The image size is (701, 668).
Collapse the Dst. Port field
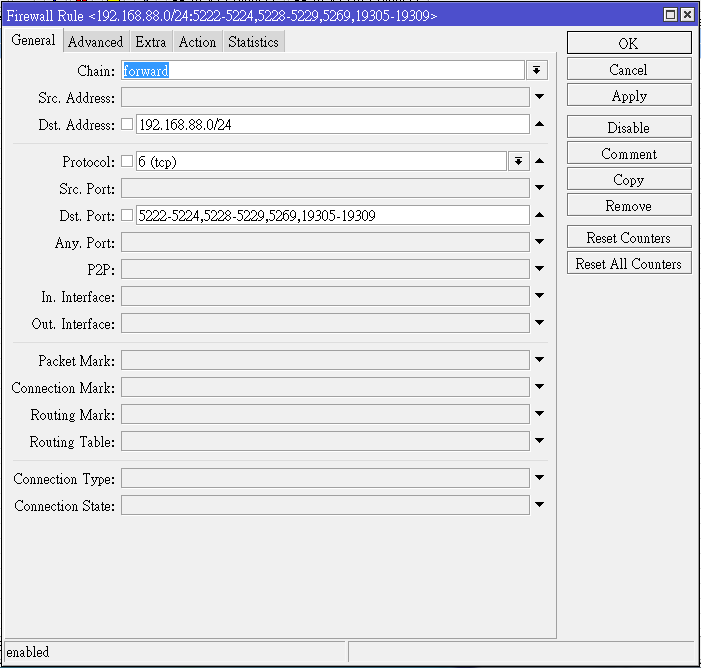tap(540, 215)
